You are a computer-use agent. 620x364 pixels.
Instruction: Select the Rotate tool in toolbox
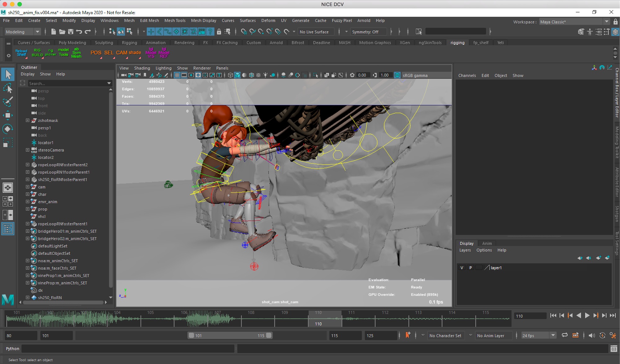[x=8, y=129]
